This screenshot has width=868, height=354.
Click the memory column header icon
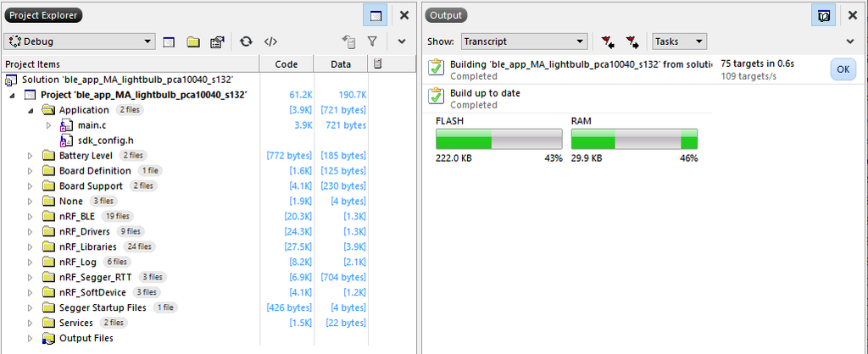click(x=378, y=64)
